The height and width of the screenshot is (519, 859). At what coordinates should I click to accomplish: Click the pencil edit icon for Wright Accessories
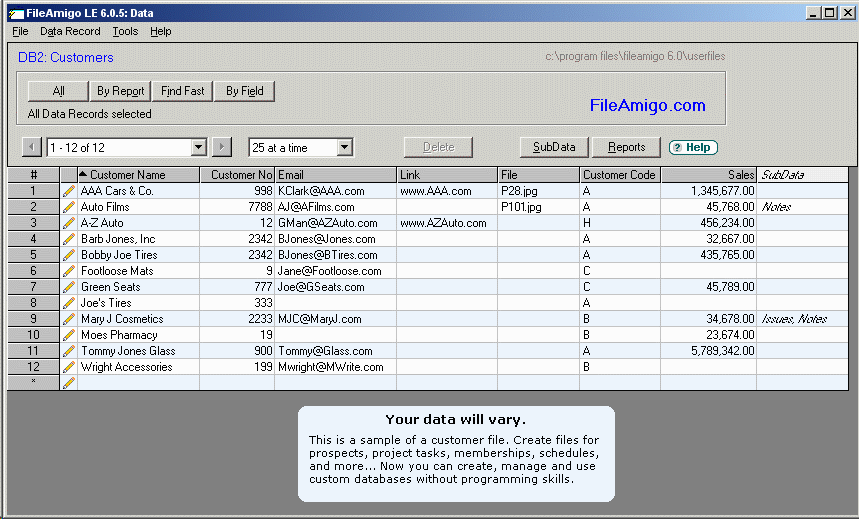(x=68, y=367)
